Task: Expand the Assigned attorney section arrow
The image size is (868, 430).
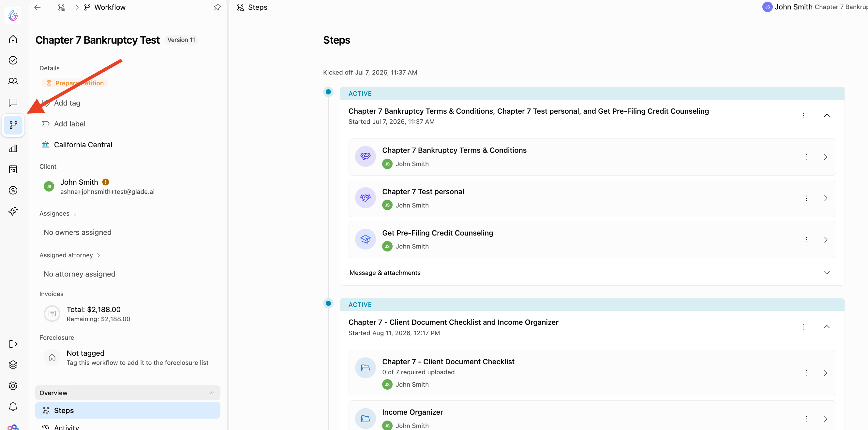Action: (98, 255)
